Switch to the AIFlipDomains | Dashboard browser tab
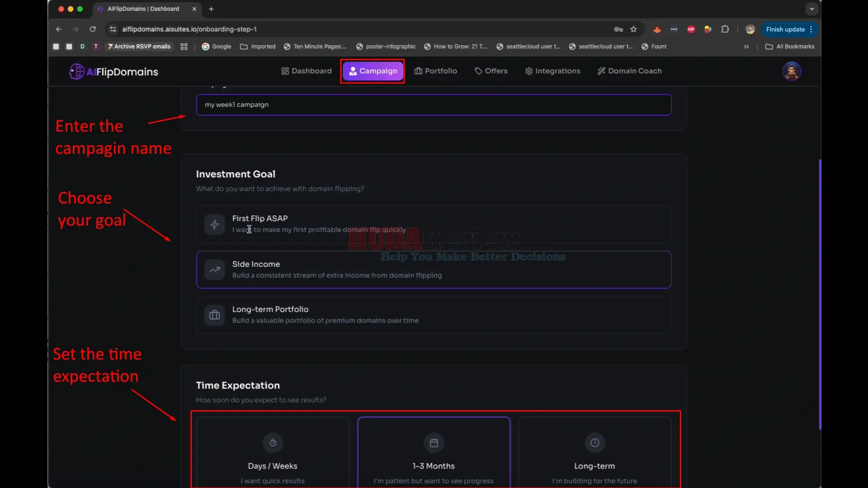Image resolution: width=868 pixels, height=488 pixels. [x=143, y=9]
